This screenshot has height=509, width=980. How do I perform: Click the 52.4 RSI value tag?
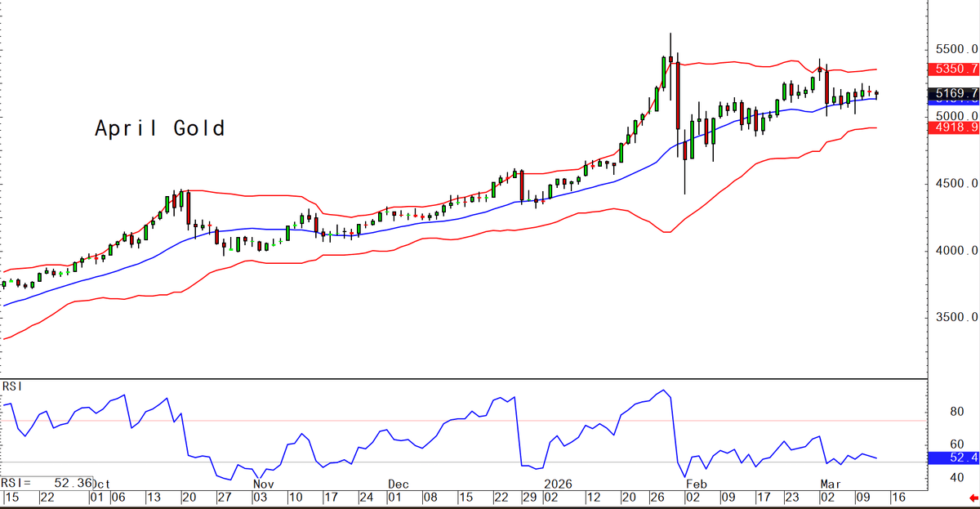(954, 458)
